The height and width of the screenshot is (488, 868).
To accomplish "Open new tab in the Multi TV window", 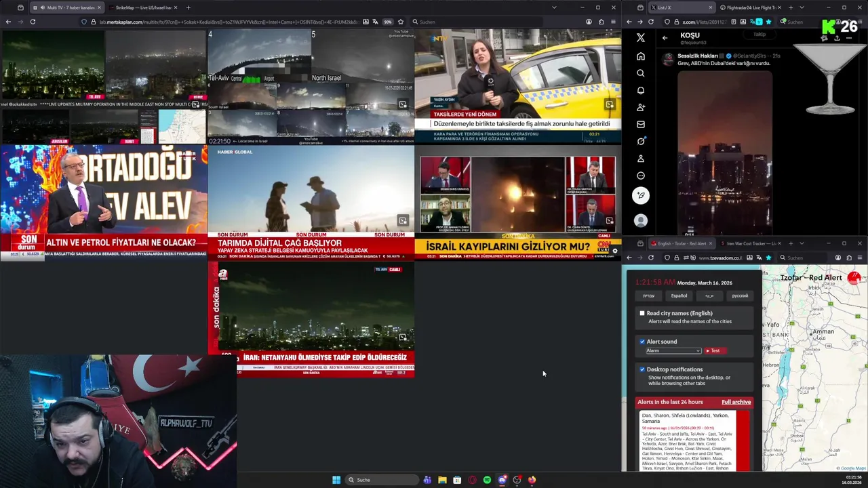I will coord(188,7).
